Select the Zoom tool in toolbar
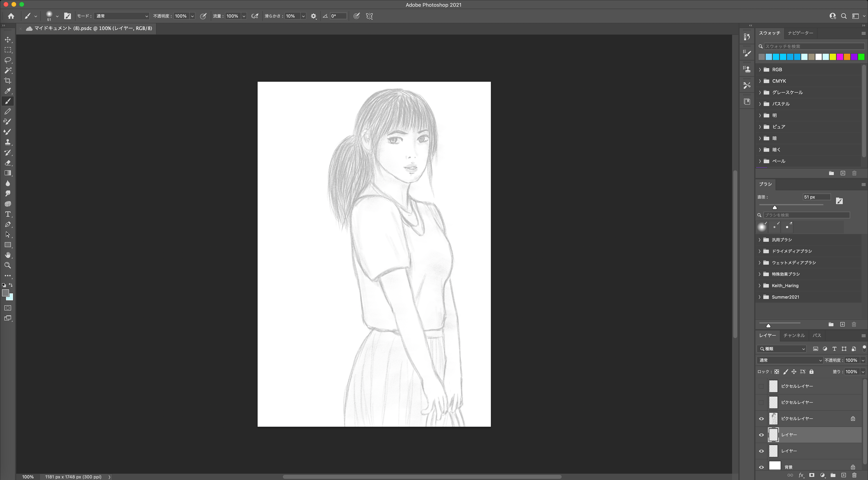 (8, 266)
